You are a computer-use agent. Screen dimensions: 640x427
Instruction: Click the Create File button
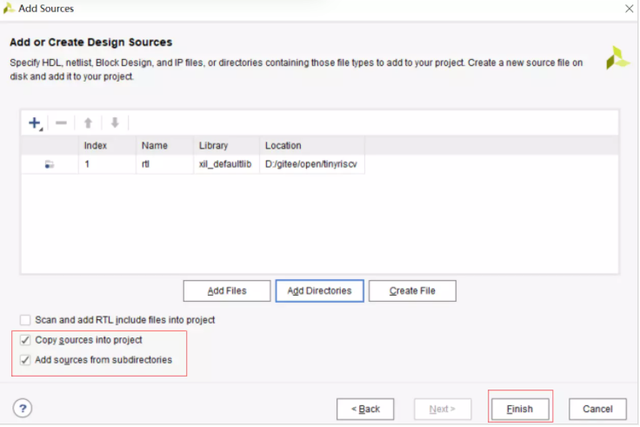[412, 291]
